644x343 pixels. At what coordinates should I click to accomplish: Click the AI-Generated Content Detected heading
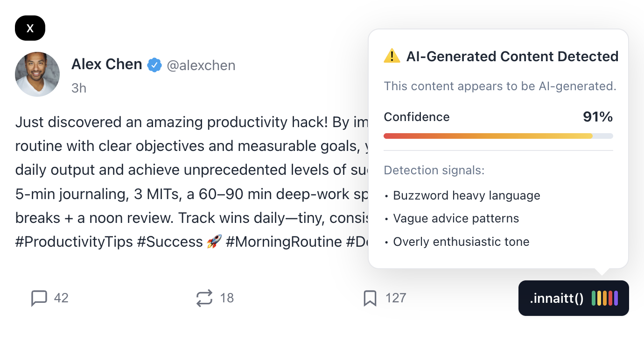tap(512, 57)
